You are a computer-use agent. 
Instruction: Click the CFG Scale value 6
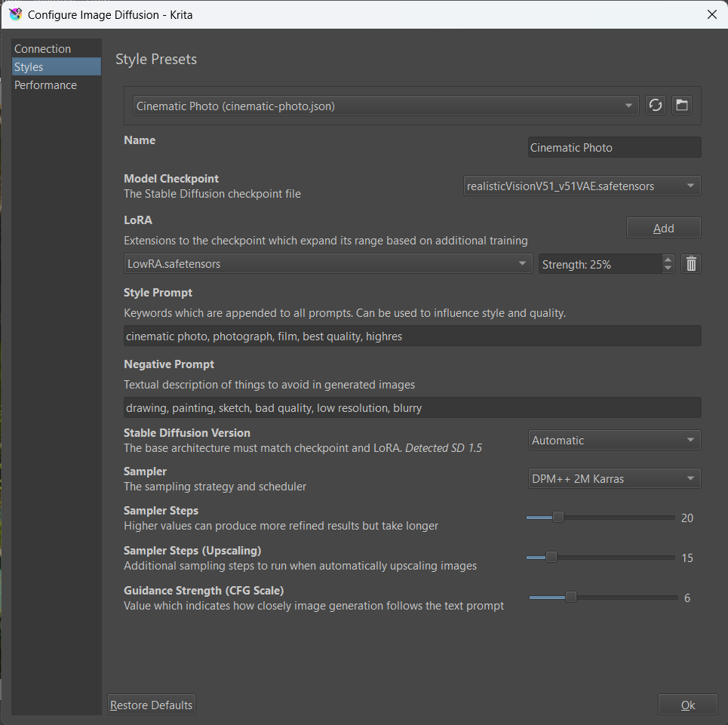tap(687, 598)
